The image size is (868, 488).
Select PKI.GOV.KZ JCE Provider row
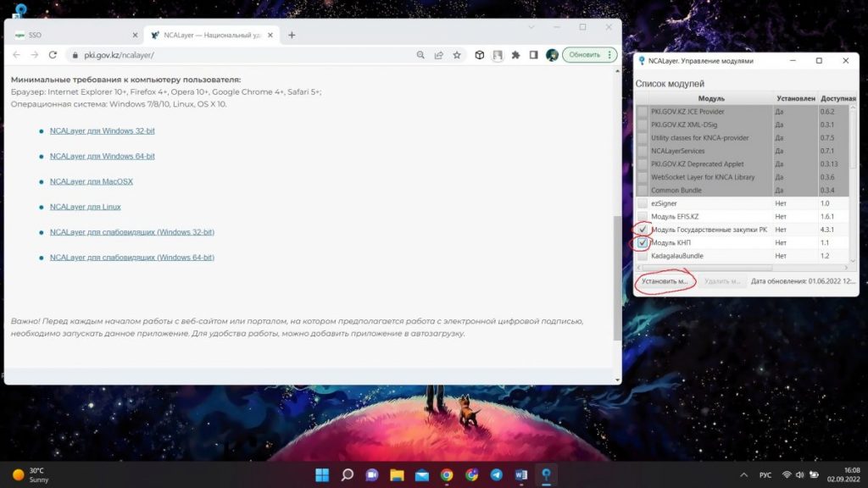[742, 112]
